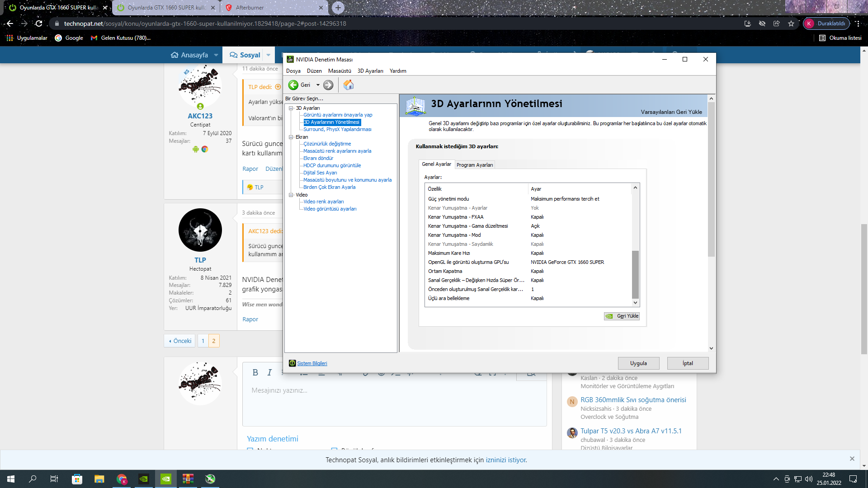This screenshot has height=488, width=868.
Task: Collapse the Video tree node
Action: click(291, 195)
